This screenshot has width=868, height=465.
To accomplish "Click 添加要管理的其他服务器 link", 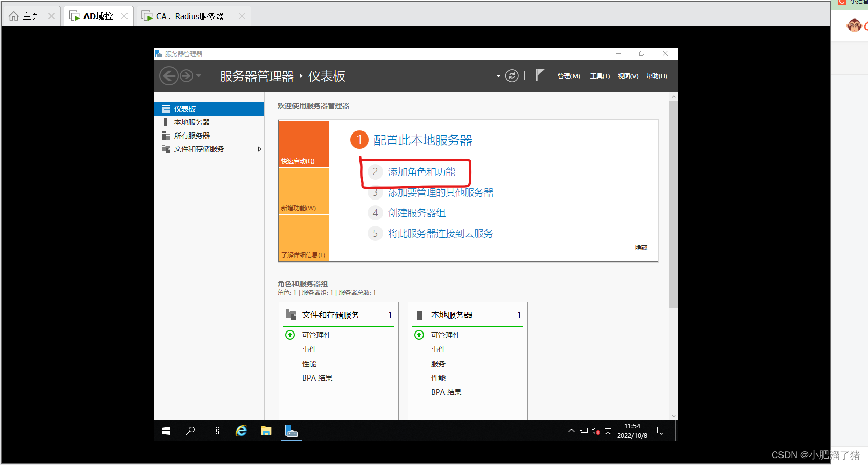I will click(x=440, y=193).
